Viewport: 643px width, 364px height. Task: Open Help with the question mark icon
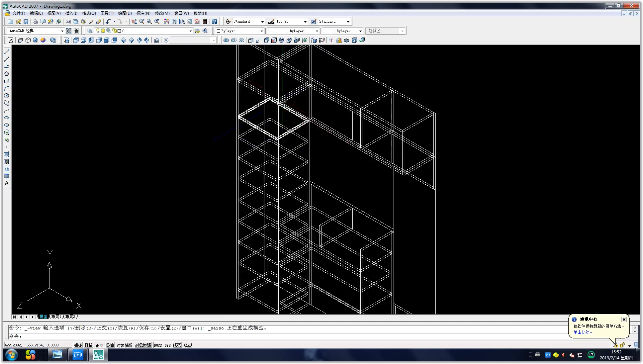pos(215,22)
